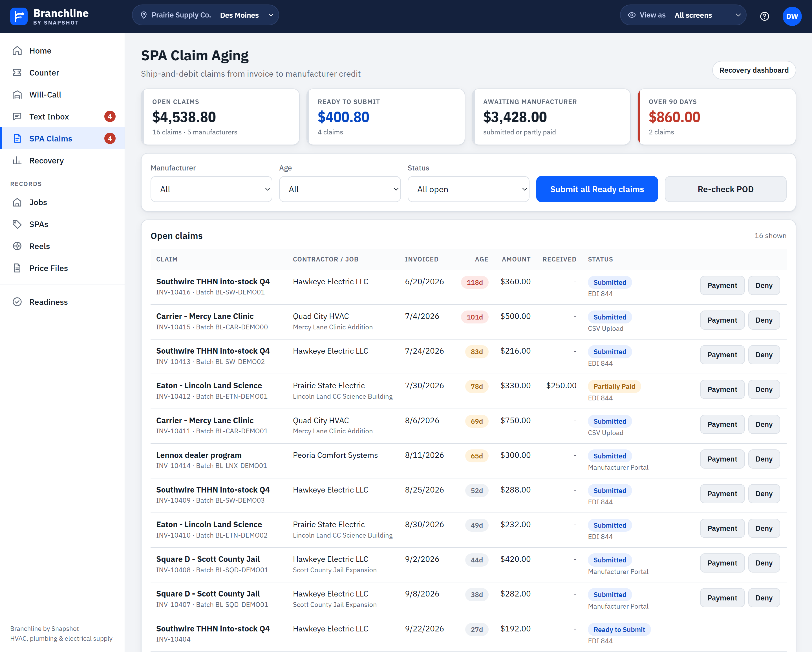
Task: Click Submit all Ready claims
Action: [597, 189]
